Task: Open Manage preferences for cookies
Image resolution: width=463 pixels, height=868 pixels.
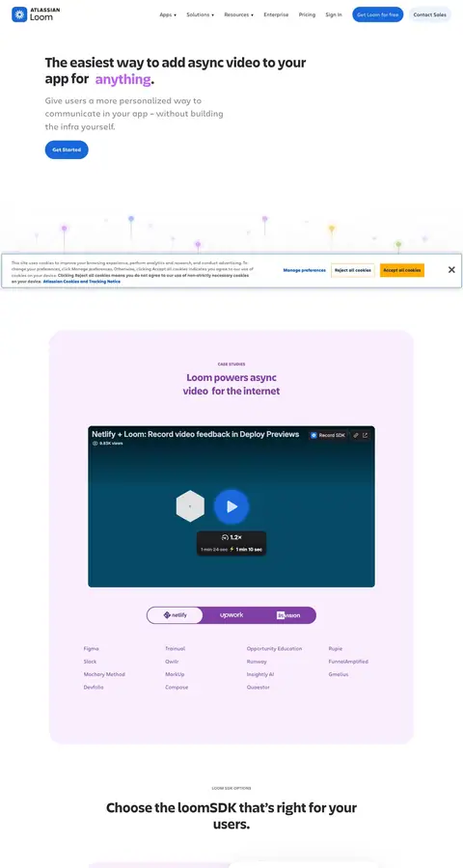Action: pyautogui.click(x=305, y=270)
